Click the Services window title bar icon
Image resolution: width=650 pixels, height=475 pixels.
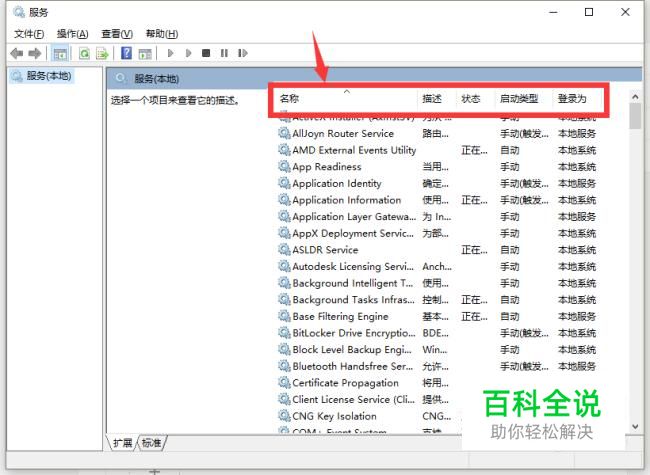point(19,12)
